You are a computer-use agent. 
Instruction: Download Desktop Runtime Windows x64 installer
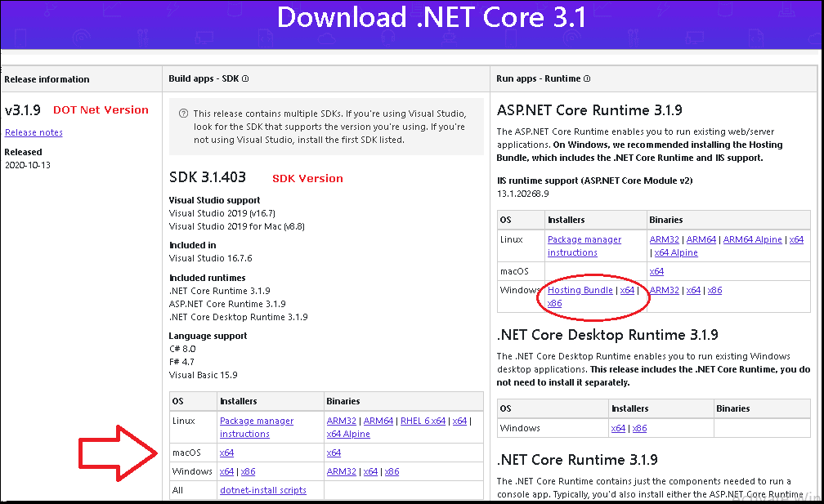click(619, 428)
